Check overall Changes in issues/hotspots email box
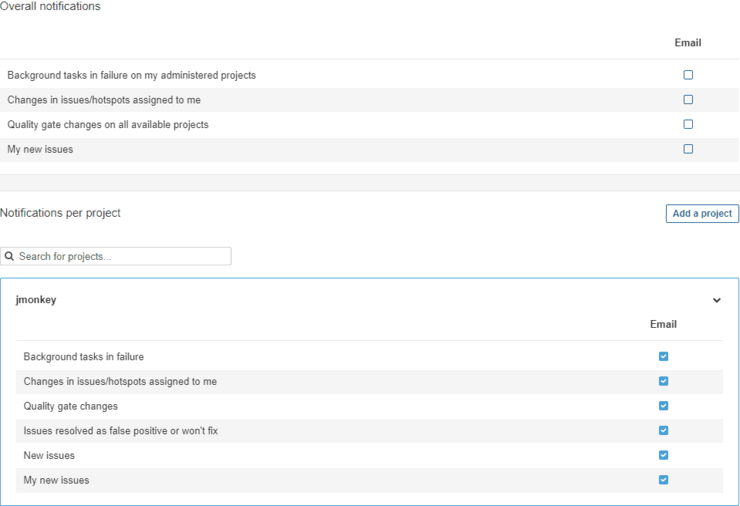 click(688, 100)
